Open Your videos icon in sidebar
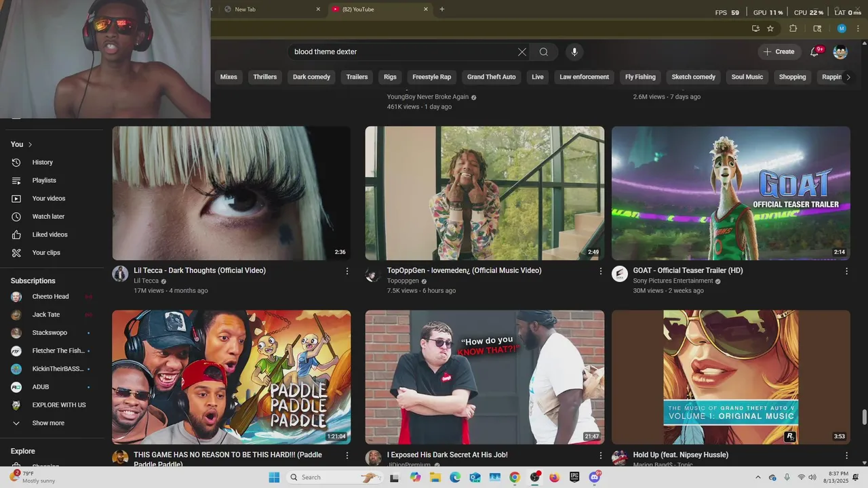This screenshot has width=868, height=488. [x=16, y=199]
